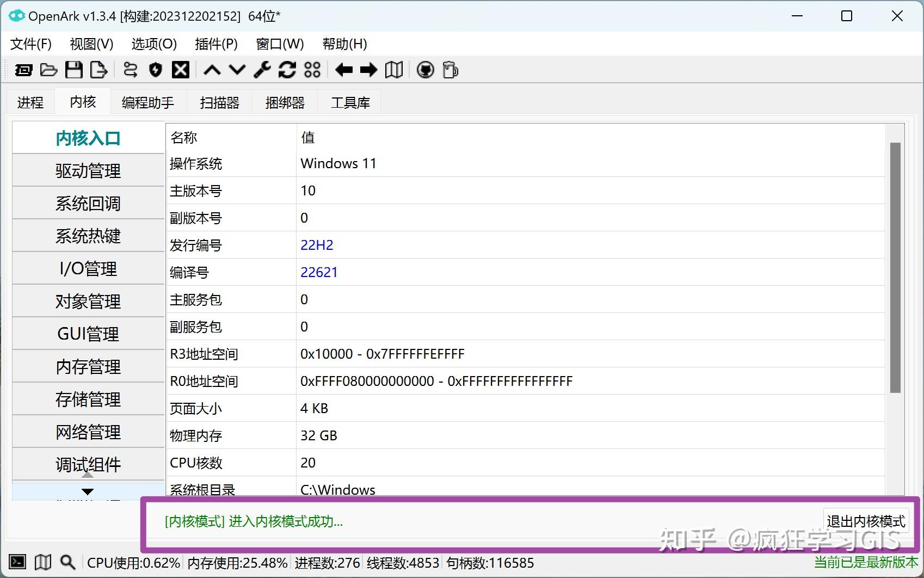Click the down triangle below the sidebar list

click(x=87, y=491)
